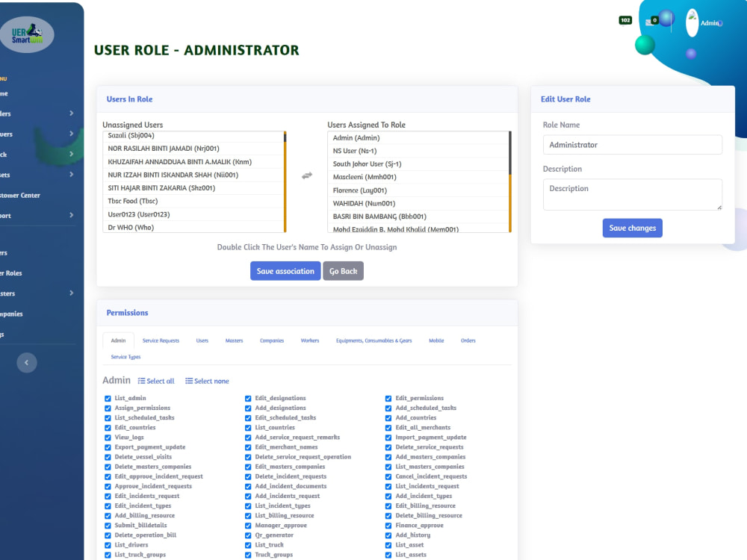Open Equipments, Consumables & Gears tab
The width and height of the screenshot is (747, 560).
tap(373, 340)
